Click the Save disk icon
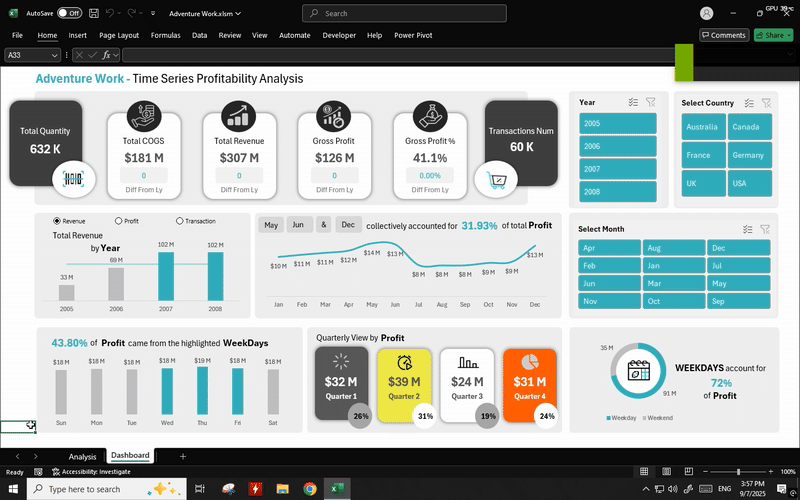 94,13
